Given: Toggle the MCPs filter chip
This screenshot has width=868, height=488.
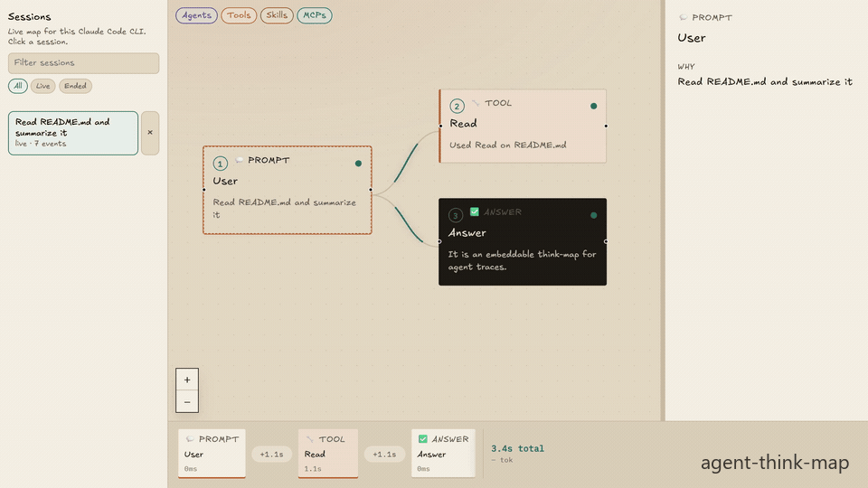Looking at the screenshot, I should (315, 15).
